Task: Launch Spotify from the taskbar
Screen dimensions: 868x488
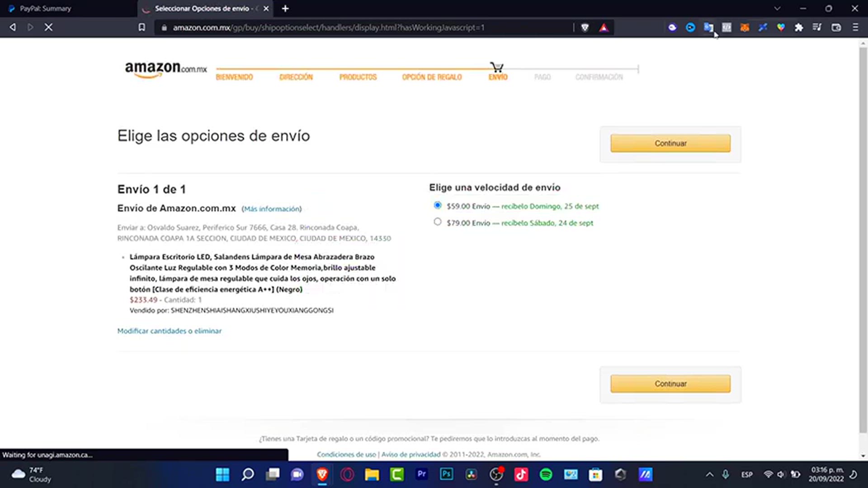Action: pos(546,474)
